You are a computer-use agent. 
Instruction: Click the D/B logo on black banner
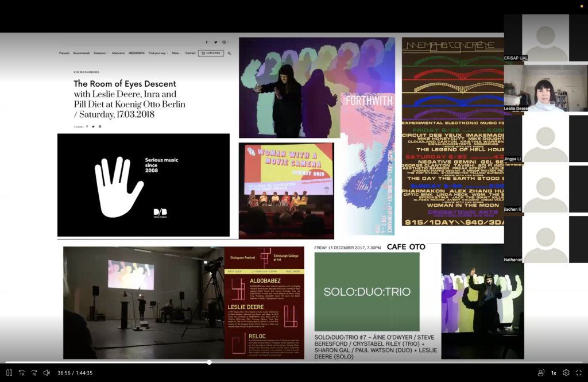(160, 213)
